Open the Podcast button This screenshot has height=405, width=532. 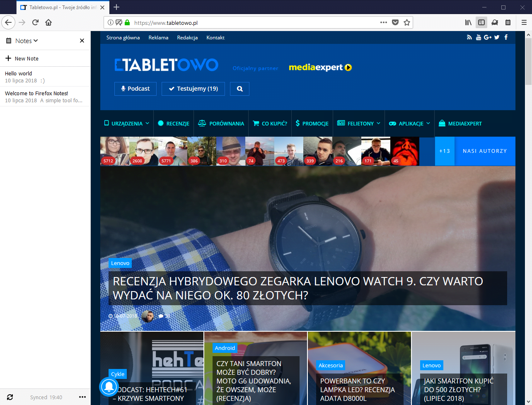pyautogui.click(x=135, y=89)
